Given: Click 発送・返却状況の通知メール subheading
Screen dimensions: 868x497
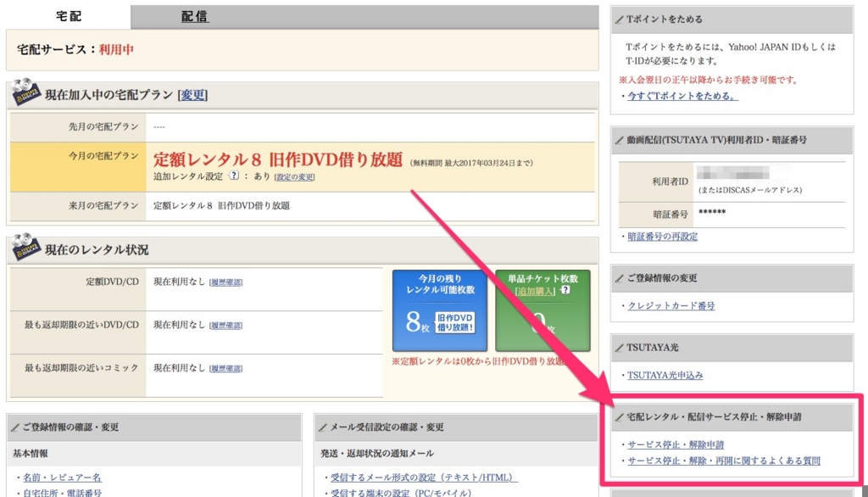Looking at the screenshot, I should tap(377, 454).
